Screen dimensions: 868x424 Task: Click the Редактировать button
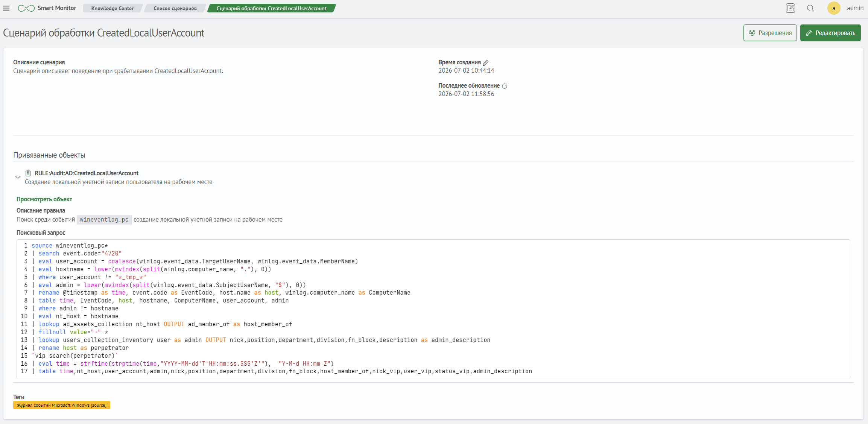pyautogui.click(x=830, y=33)
